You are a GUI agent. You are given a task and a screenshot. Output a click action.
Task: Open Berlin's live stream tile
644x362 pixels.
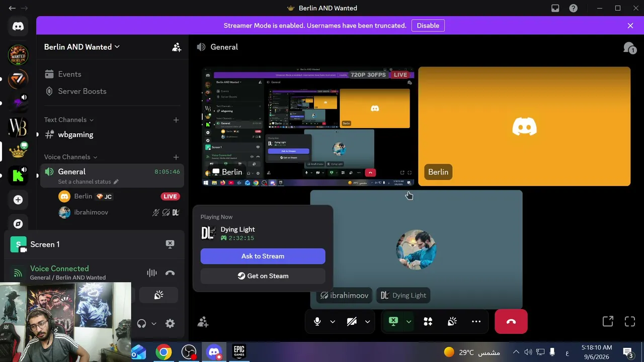click(x=308, y=126)
